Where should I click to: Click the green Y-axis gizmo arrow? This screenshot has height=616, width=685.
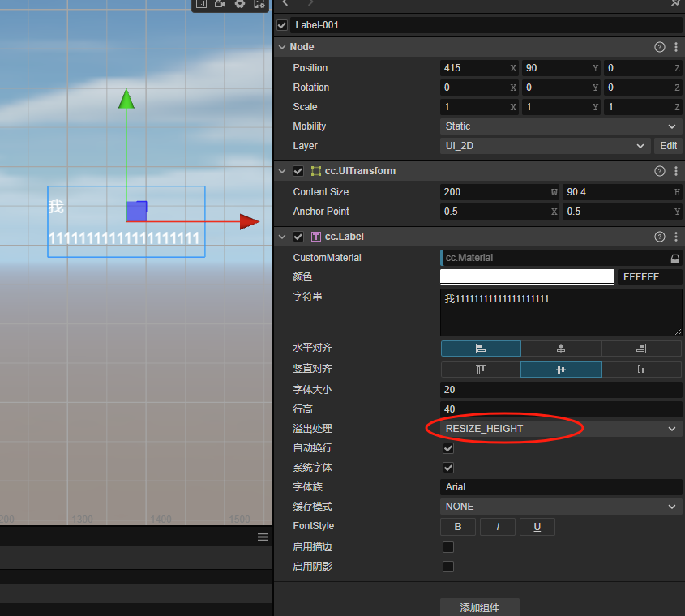(x=126, y=99)
